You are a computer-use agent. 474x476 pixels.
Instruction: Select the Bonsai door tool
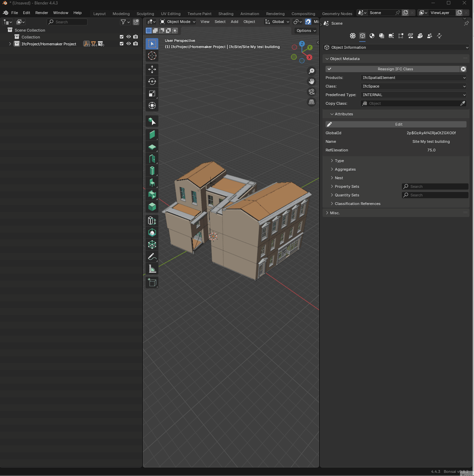[x=152, y=159]
